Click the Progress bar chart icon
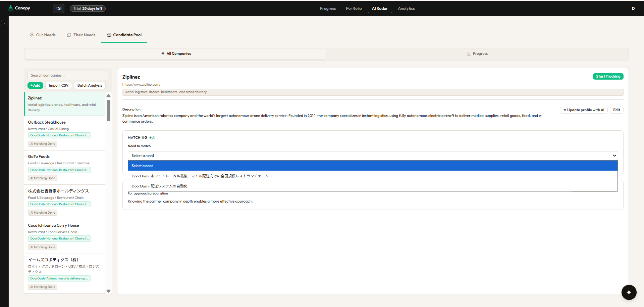644x307 pixels. (x=469, y=54)
